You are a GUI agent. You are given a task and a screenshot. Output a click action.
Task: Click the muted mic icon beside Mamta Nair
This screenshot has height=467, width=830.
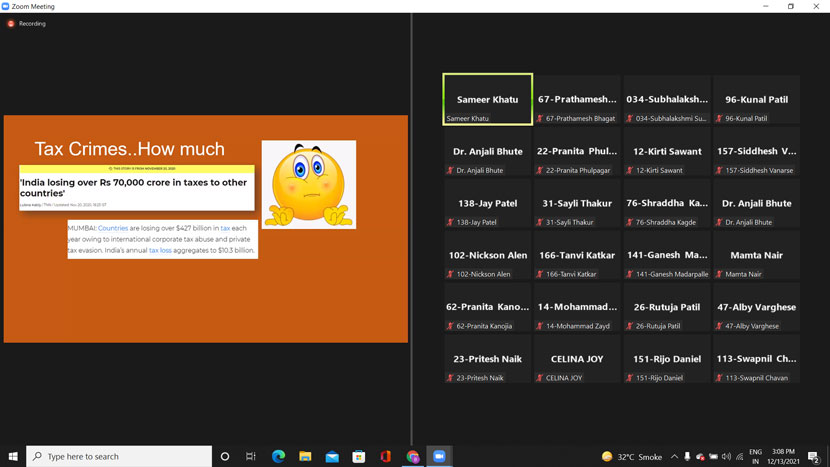(x=719, y=274)
